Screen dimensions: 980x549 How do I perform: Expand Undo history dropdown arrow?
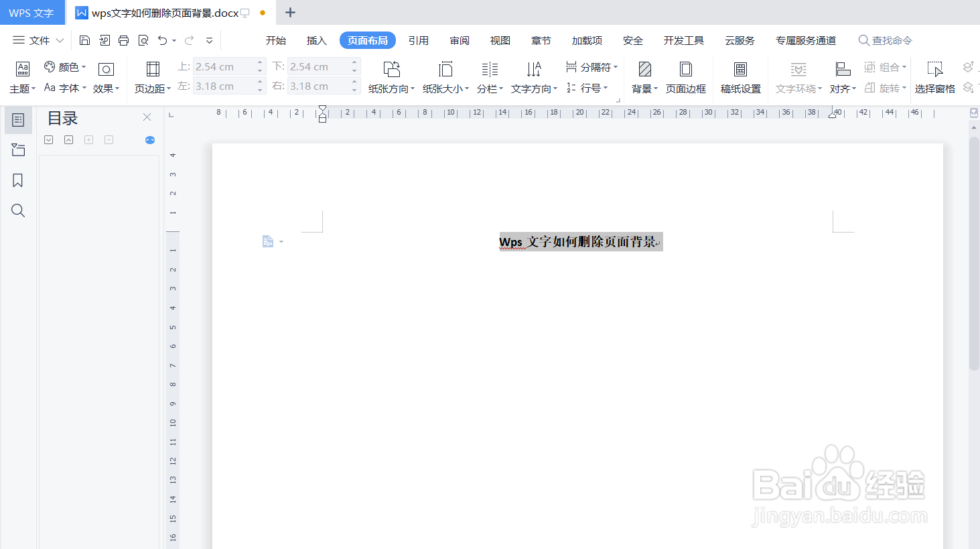tap(174, 40)
